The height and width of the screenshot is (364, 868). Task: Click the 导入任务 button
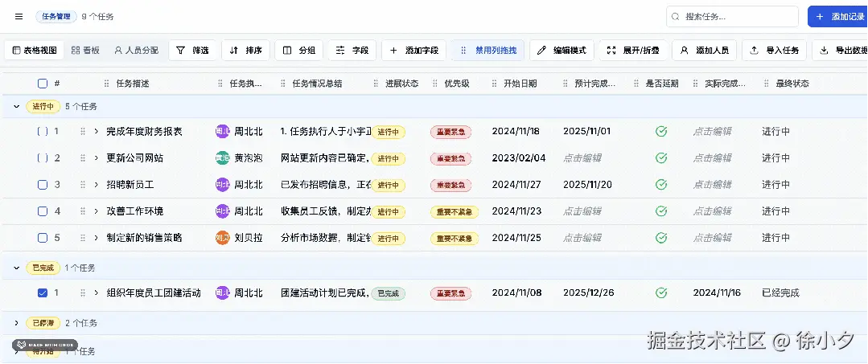[775, 51]
